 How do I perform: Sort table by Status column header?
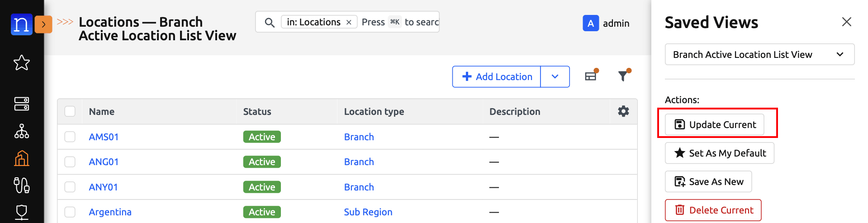pos(257,112)
